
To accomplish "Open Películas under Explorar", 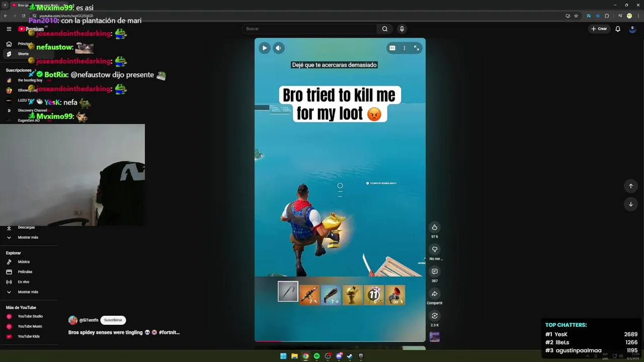I will 25,272.
